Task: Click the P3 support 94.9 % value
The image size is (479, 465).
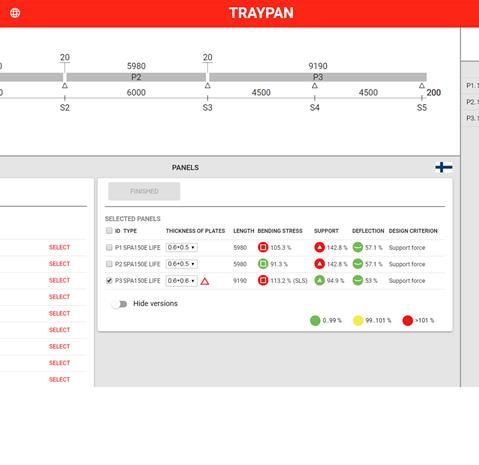Action: (335, 281)
